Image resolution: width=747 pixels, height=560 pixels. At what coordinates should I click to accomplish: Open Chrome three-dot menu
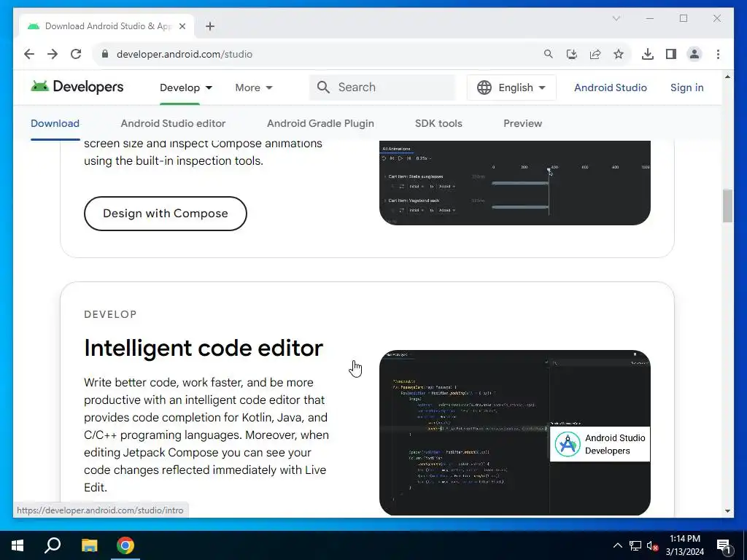(718, 54)
